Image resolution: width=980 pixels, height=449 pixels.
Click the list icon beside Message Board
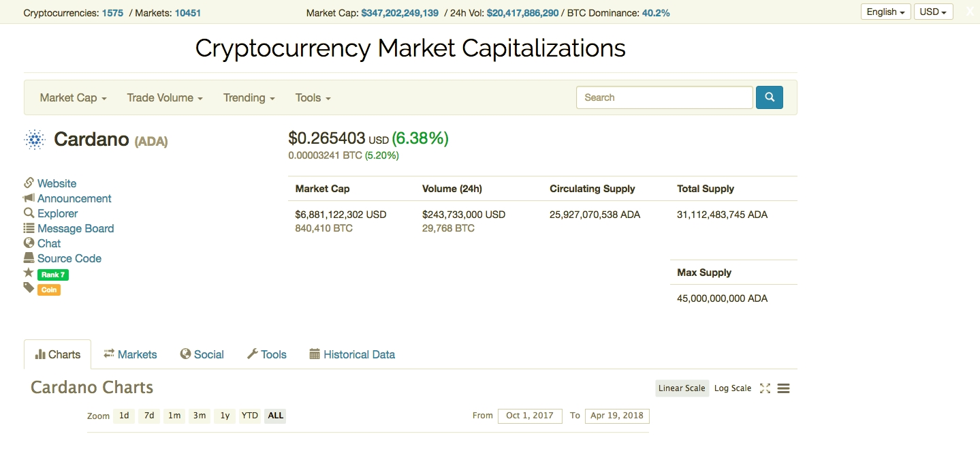coord(29,228)
